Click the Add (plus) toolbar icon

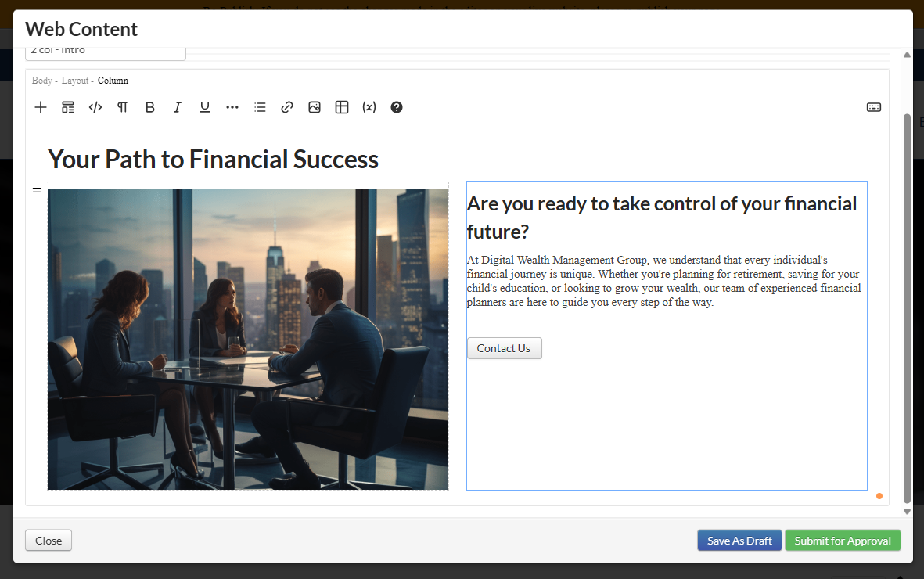(x=41, y=107)
